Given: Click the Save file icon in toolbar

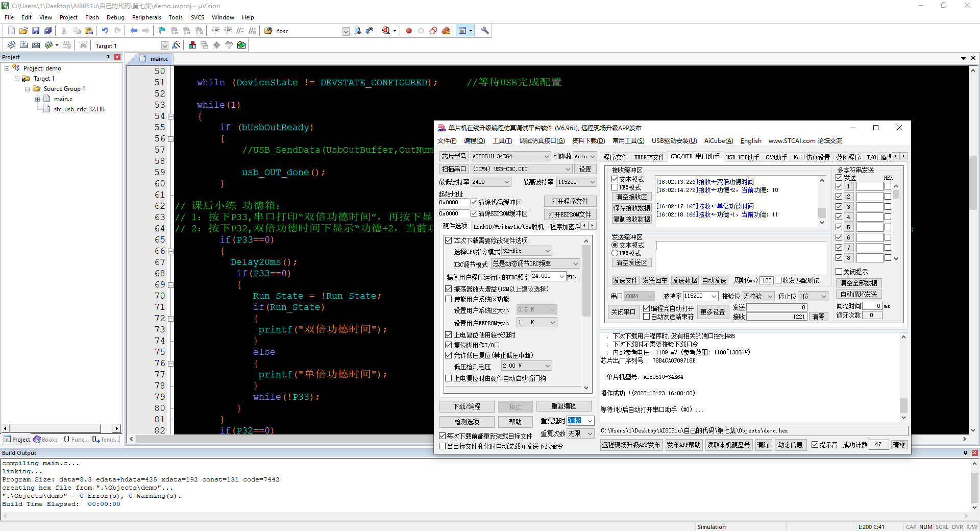Looking at the screenshot, I should 36,31.
